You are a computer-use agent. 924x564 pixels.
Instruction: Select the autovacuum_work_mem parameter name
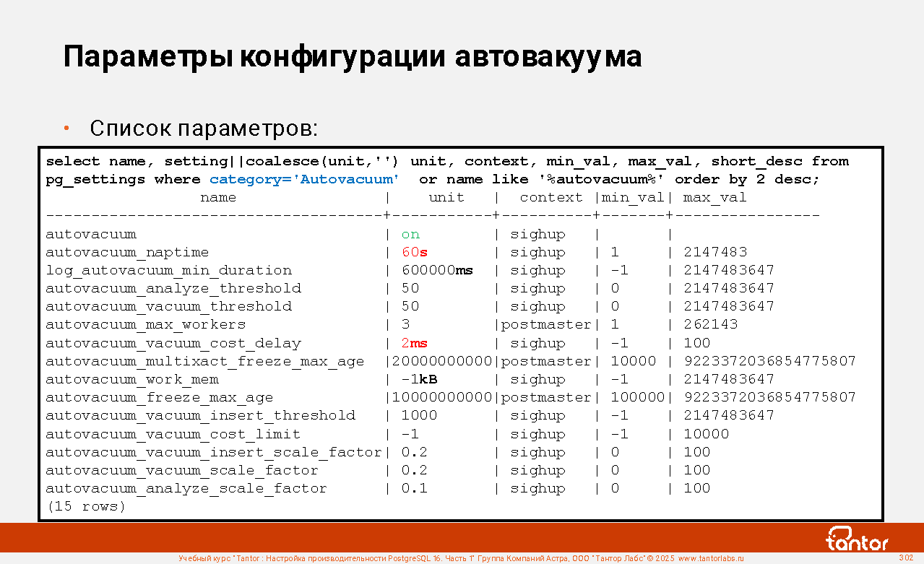[x=132, y=379]
